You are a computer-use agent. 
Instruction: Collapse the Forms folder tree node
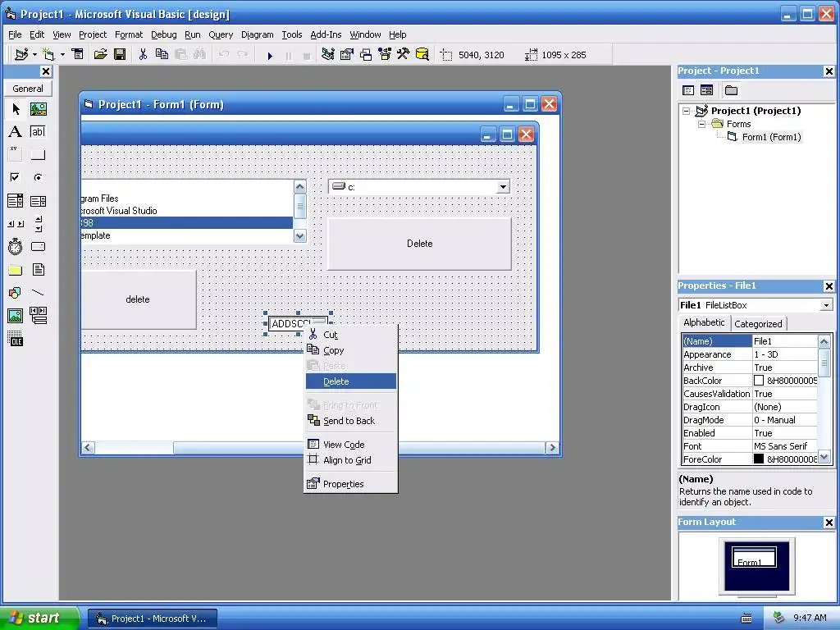(702, 125)
